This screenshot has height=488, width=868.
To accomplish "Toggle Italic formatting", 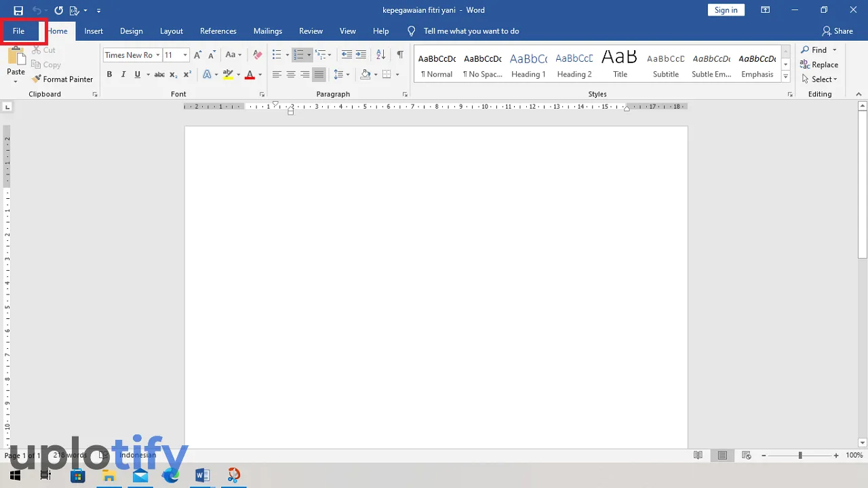I will [123, 75].
